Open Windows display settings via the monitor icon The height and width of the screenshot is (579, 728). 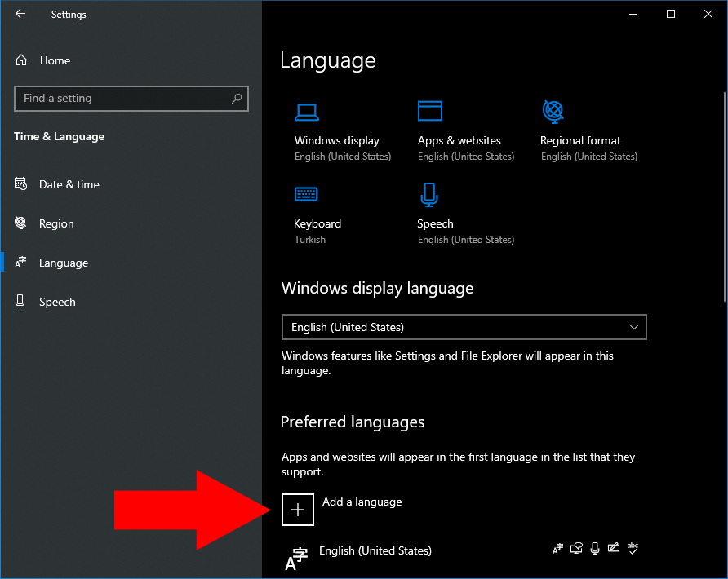tap(307, 112)
